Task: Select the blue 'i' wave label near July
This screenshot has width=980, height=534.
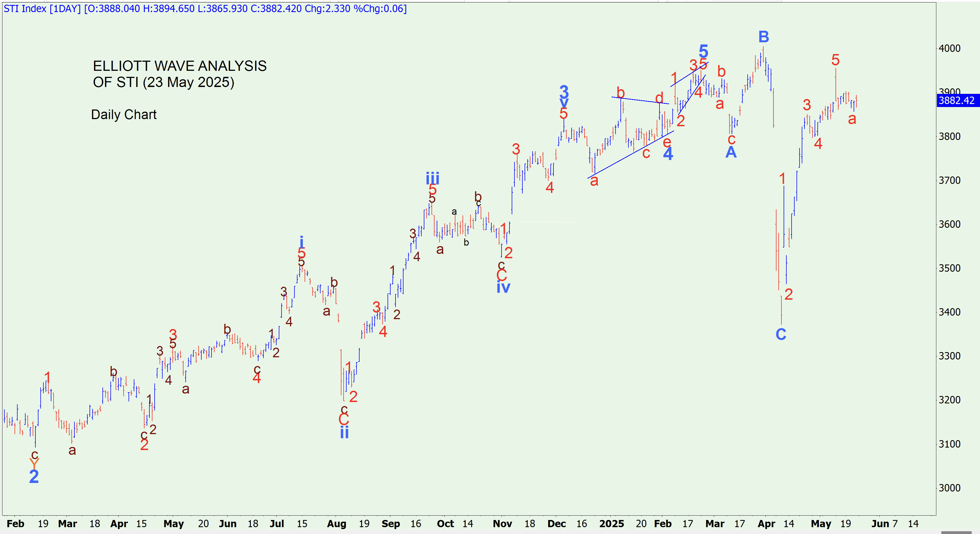Action: pyautogui.click(x=301, y=242)
